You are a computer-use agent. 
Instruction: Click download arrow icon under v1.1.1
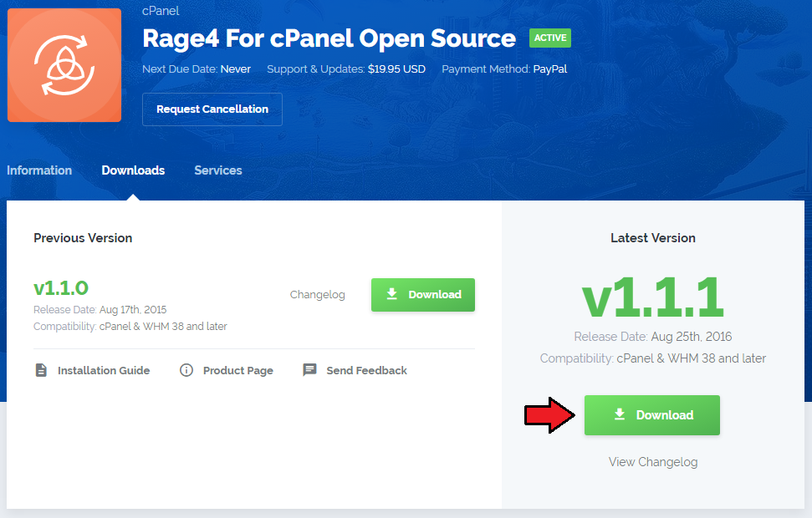(x=620, y=414)
